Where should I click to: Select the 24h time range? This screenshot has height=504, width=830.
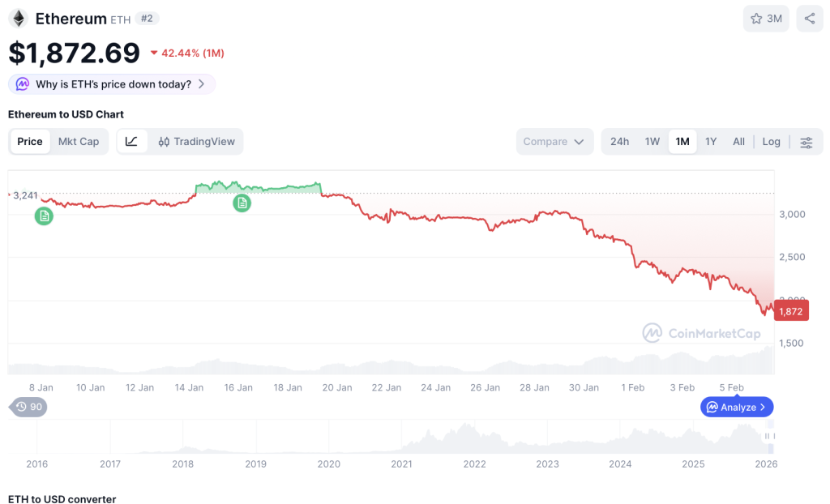[619, 142]
